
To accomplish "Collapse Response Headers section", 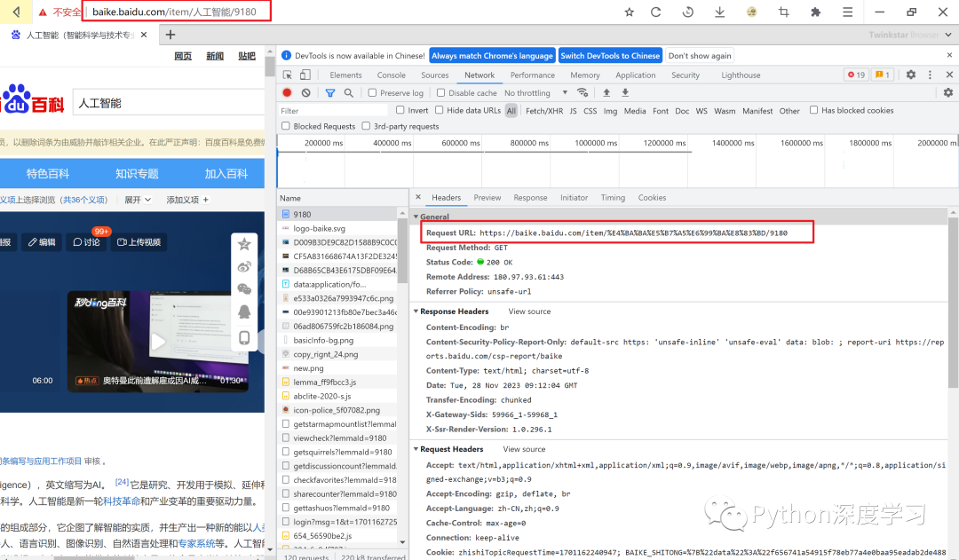I will pos(416,312).
